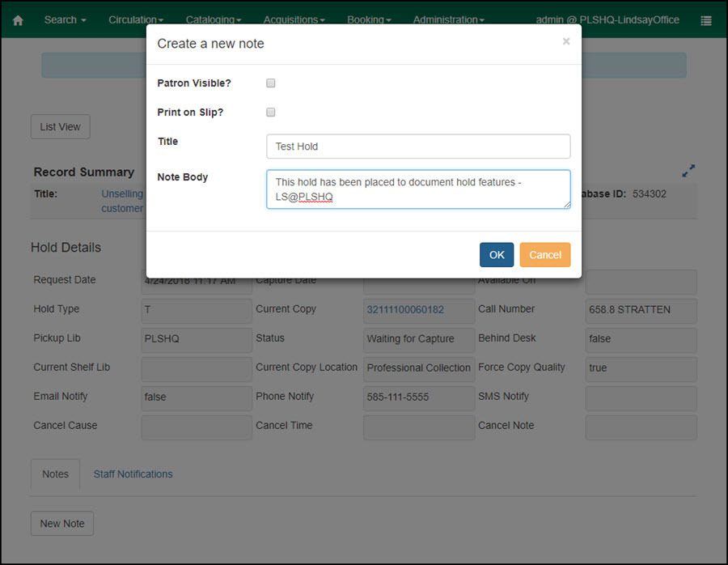Screen dimensions: 728x565
Task: Click the Force Copy Quality true field
Action: tap(641, 368)
